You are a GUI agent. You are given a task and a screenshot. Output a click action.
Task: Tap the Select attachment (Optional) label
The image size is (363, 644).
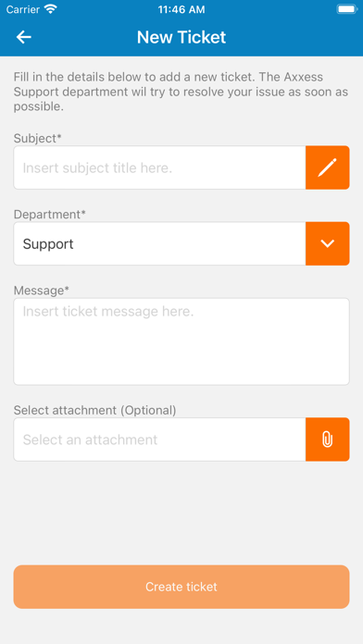click(95, 410)
